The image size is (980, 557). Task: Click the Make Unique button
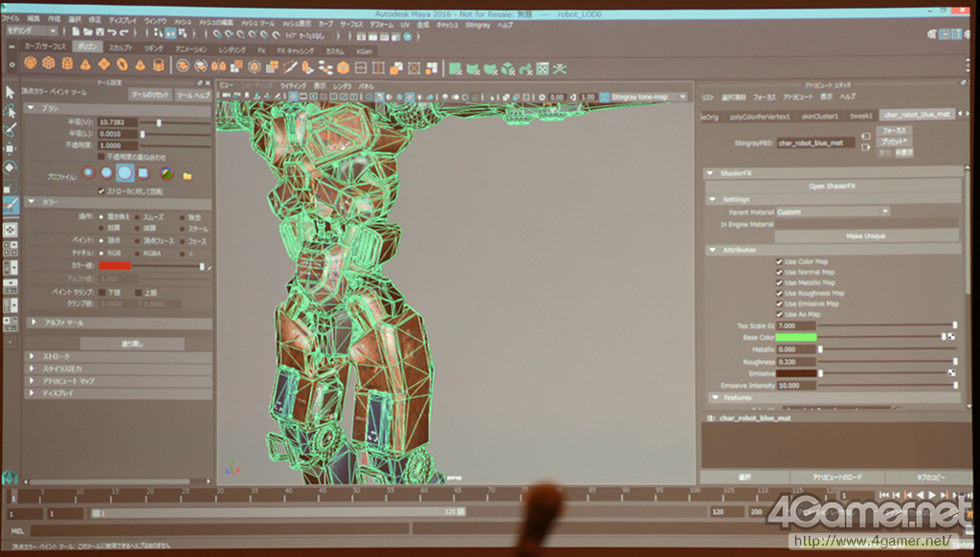[865, 236]
